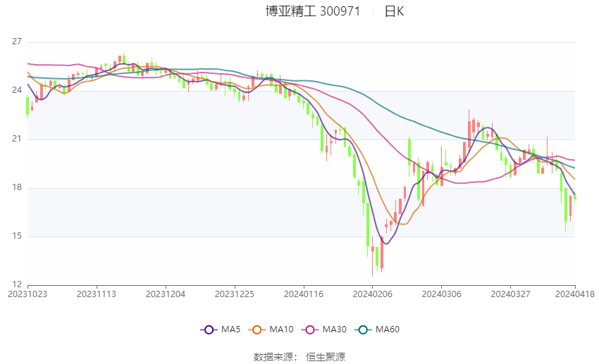Click the 20240327 date axis label
This screenshot has width=599, height=364.
tap(510, 294)
